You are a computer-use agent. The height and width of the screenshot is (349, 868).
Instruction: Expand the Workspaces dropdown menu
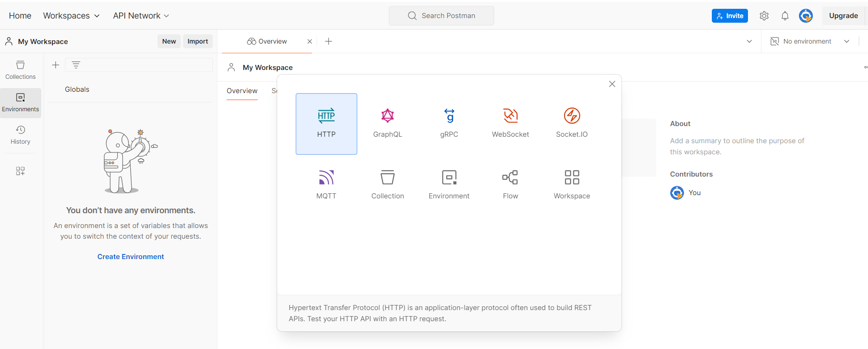(71, 16)
